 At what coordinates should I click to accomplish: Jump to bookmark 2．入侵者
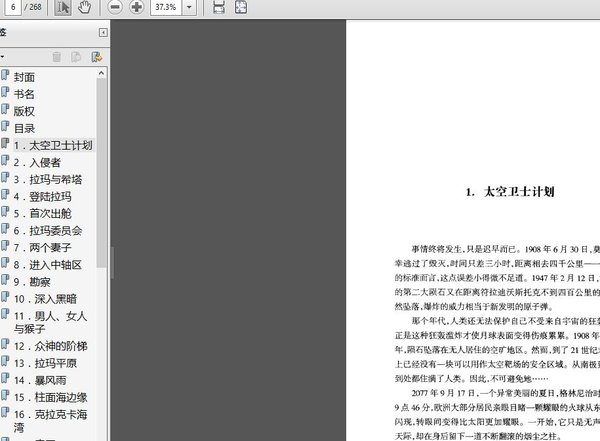click(x=37, y=163)
